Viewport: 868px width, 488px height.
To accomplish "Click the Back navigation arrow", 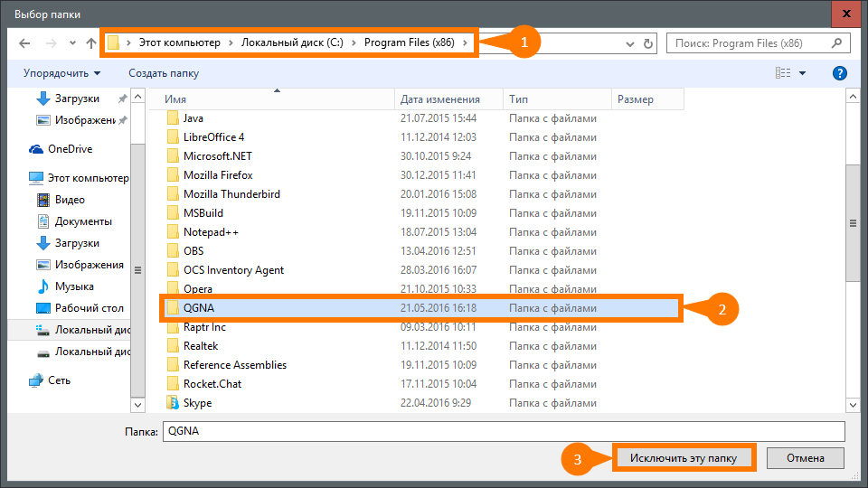I will (x=24, y=43).
